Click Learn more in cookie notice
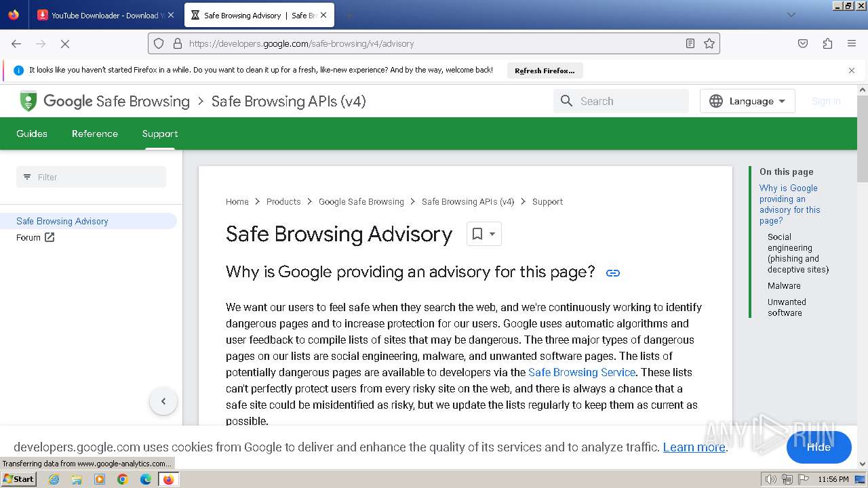Image resolution: width=868 pixels, height=488 pixels. coord(694,447)
